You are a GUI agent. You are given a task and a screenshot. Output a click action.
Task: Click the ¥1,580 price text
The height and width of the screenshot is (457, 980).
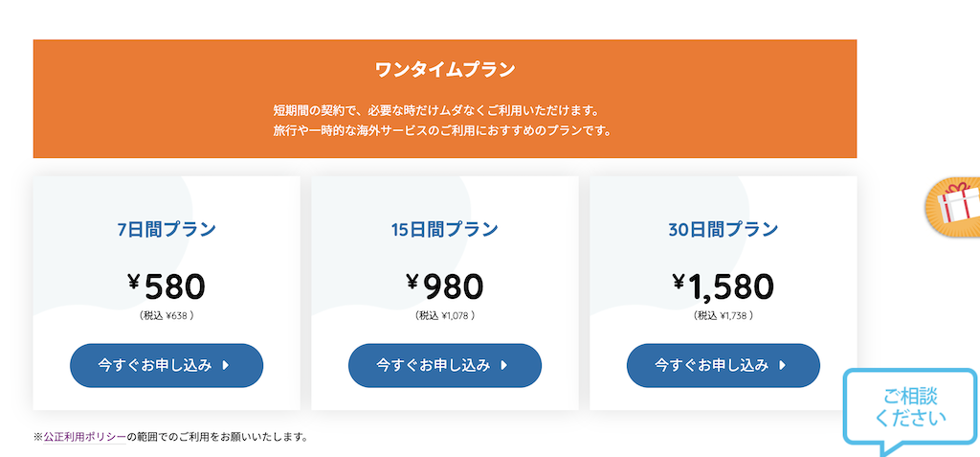tap(723, 286)
